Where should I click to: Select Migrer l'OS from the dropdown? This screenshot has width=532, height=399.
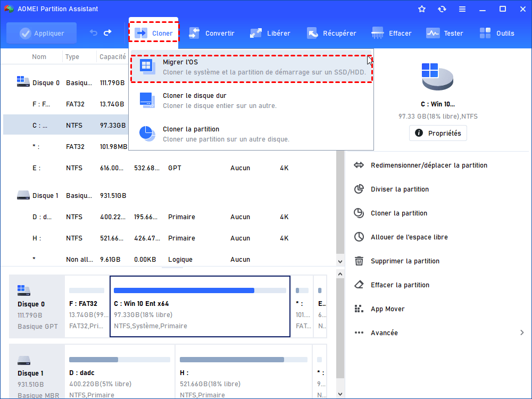[x=252, y=68]
